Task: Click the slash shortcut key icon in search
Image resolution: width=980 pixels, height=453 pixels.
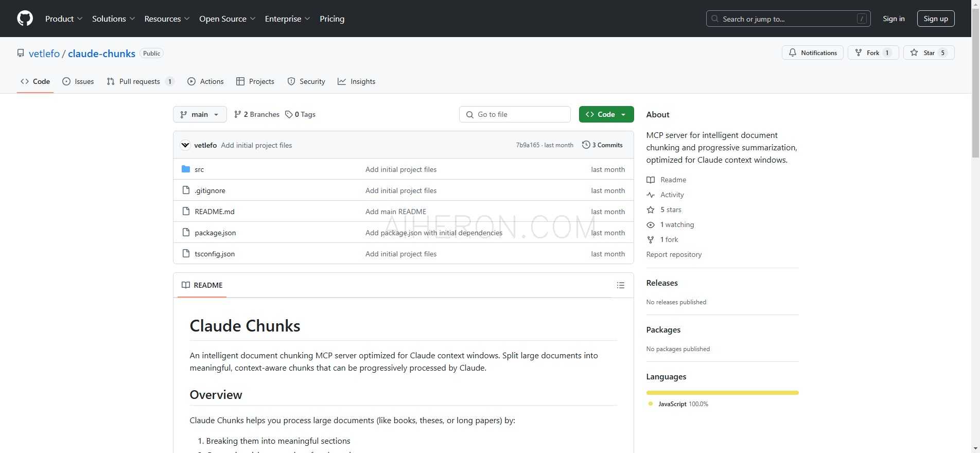Action: point(862,19)
